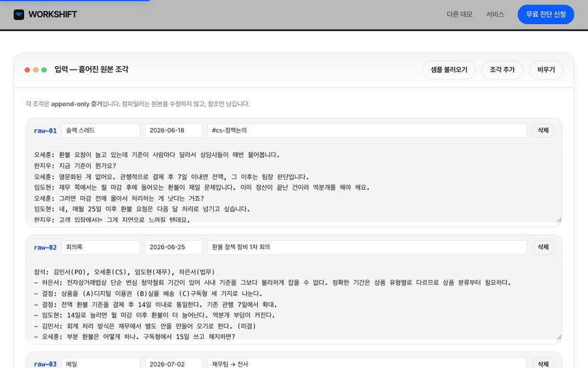Click the yellow window dot

[x=35, y=70]
